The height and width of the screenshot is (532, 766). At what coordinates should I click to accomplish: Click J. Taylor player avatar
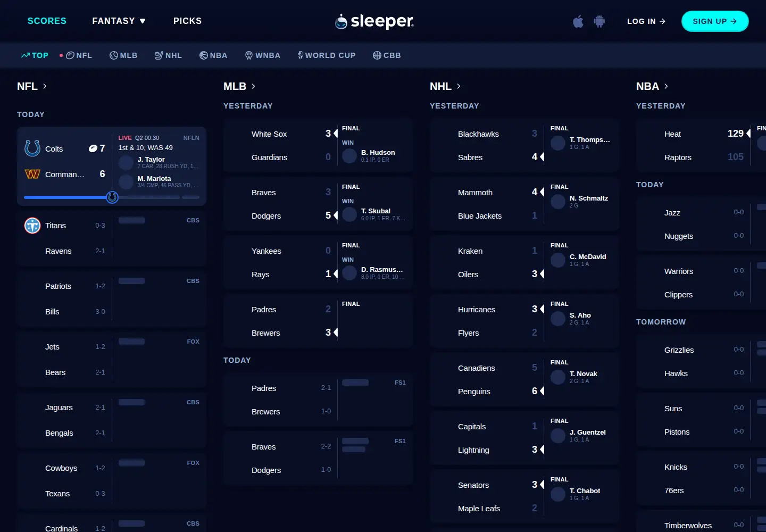126,163
